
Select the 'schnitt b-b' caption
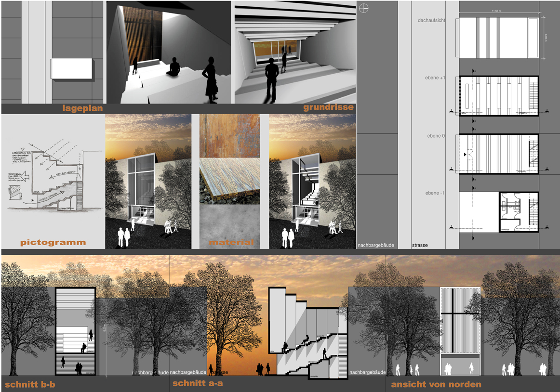click(29, 385)
